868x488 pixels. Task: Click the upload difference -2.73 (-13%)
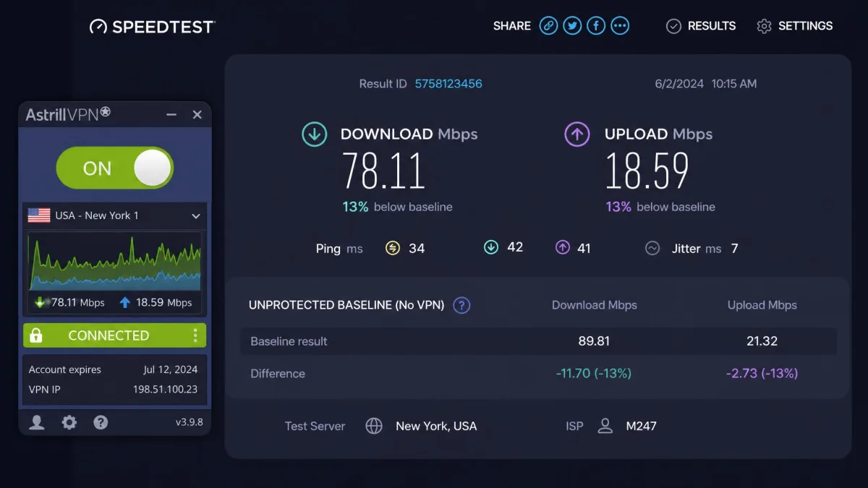point(762,374)
